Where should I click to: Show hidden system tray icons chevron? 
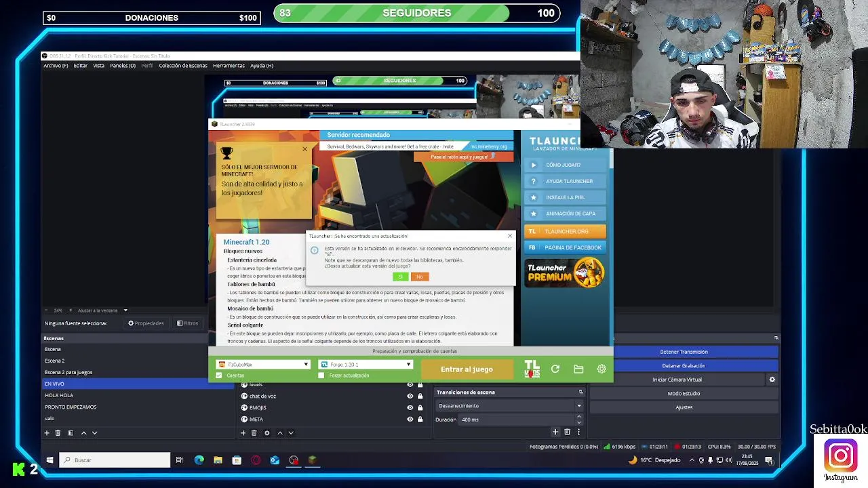tap(692, 460)
